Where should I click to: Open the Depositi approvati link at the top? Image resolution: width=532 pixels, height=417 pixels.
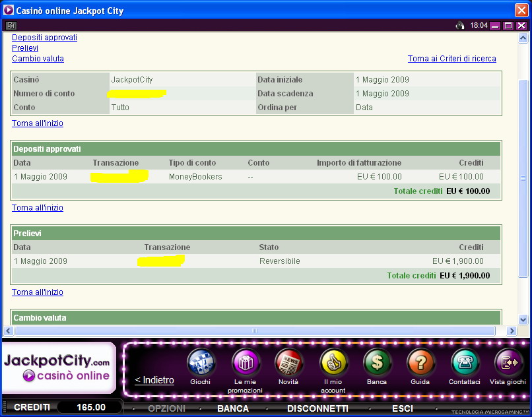(x=44, y=38)
